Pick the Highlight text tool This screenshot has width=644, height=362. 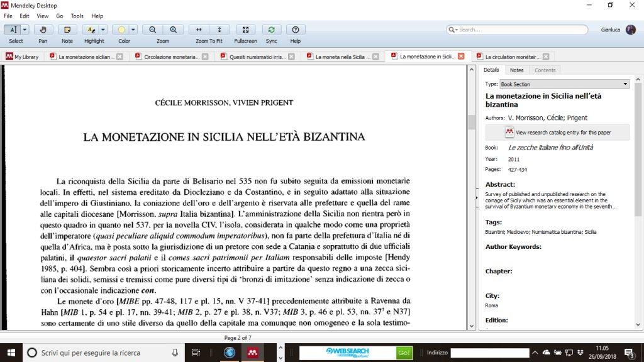point(91,30)
